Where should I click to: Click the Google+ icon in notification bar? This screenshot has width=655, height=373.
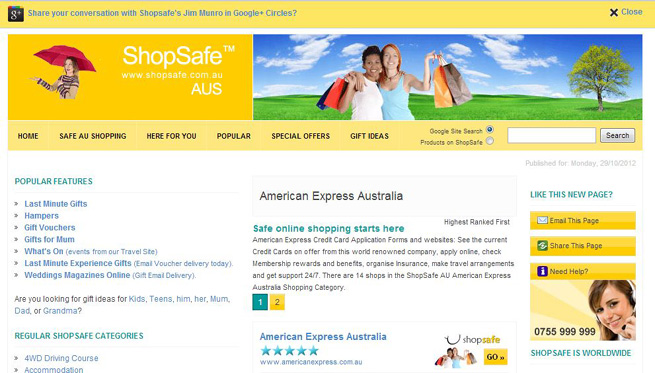coord(15,14)
